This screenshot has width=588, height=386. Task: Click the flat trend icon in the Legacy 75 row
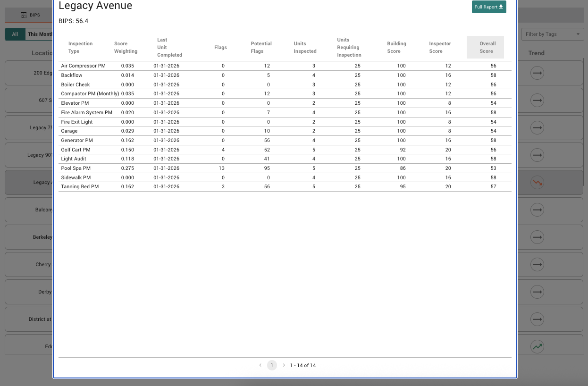click(x=537, y=127)
